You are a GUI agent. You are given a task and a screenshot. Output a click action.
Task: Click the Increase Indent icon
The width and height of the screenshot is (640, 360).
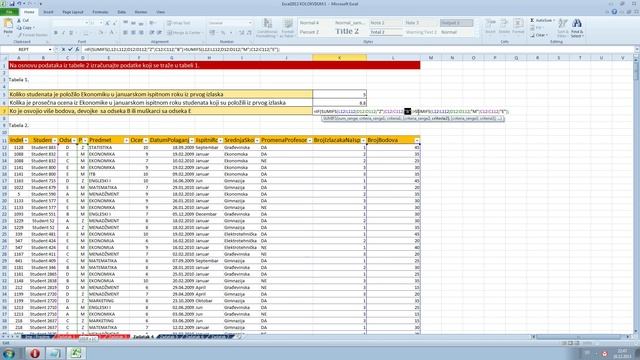159,33
